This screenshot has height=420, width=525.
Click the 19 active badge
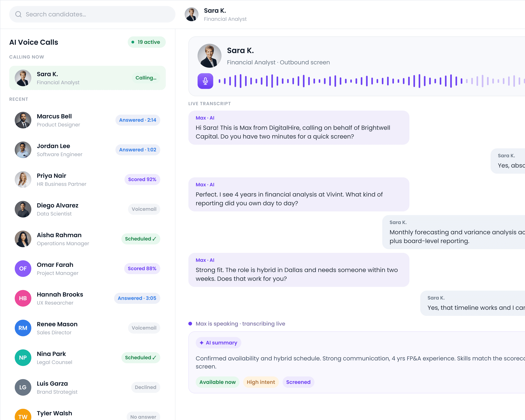(x=147, y=42)
